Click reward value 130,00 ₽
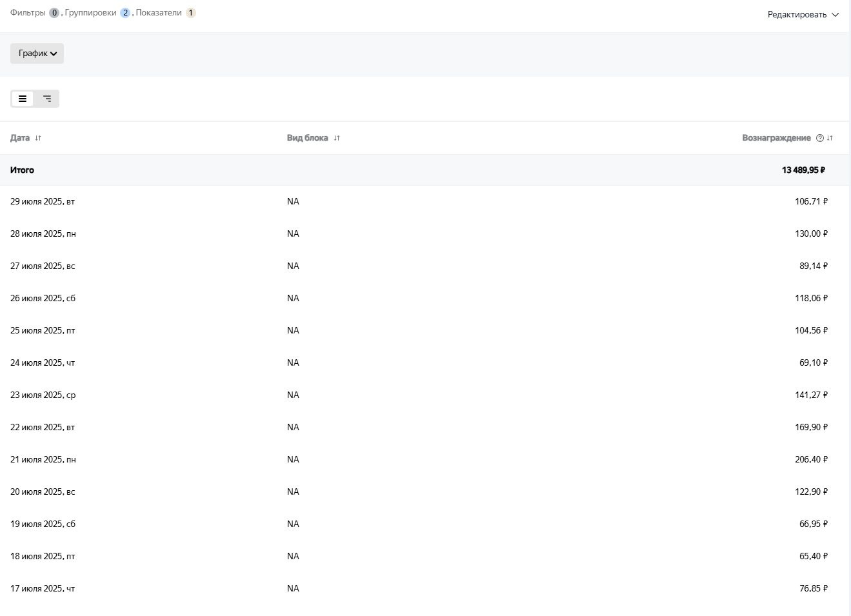Viewport: 851px width, 616px height. click(811, 233)
